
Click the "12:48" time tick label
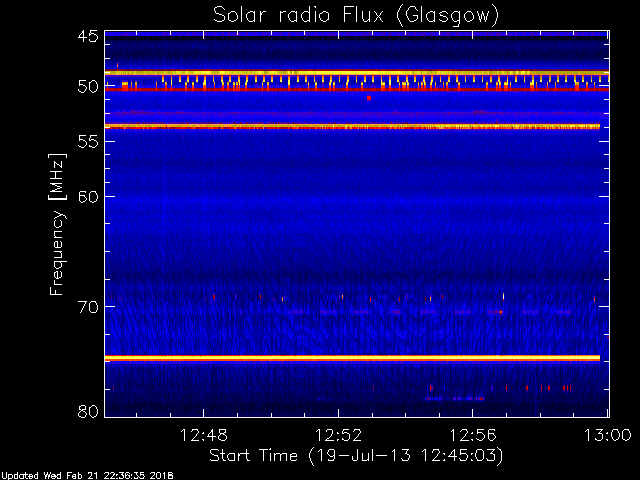pyautogui.click(x=203, y=436)
